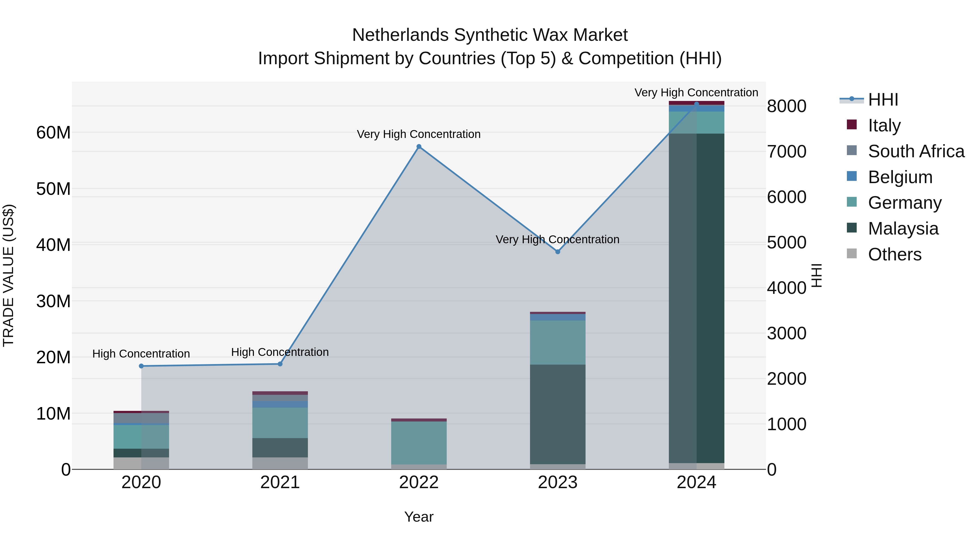This screenshot has width=980, height=551.
Task: Click the 2021 x-axis year label
Action: pos(280,482)
